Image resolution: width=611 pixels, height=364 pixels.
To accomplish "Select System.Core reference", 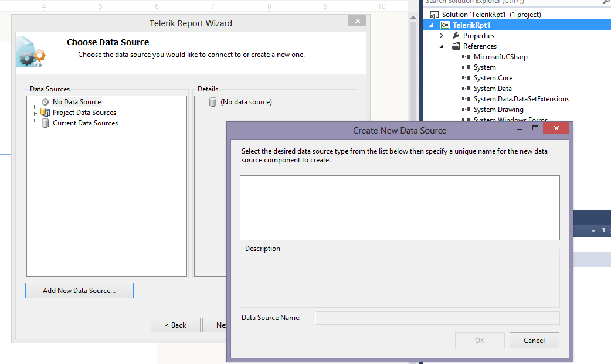I will coord(493,77).
